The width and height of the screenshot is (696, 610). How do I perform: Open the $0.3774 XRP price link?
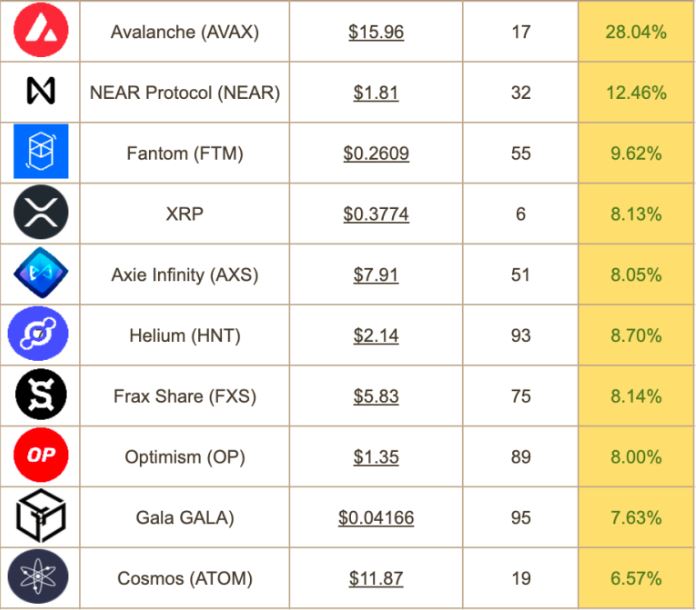[x=376, y=214]
